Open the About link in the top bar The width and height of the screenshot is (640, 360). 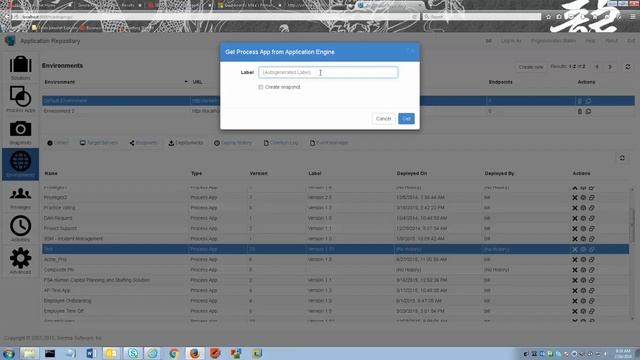[611, 41]
